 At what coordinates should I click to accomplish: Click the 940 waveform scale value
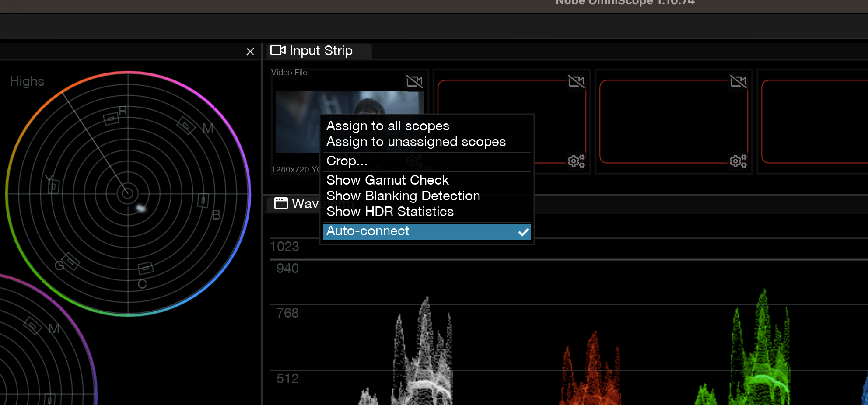pos(287,269)
